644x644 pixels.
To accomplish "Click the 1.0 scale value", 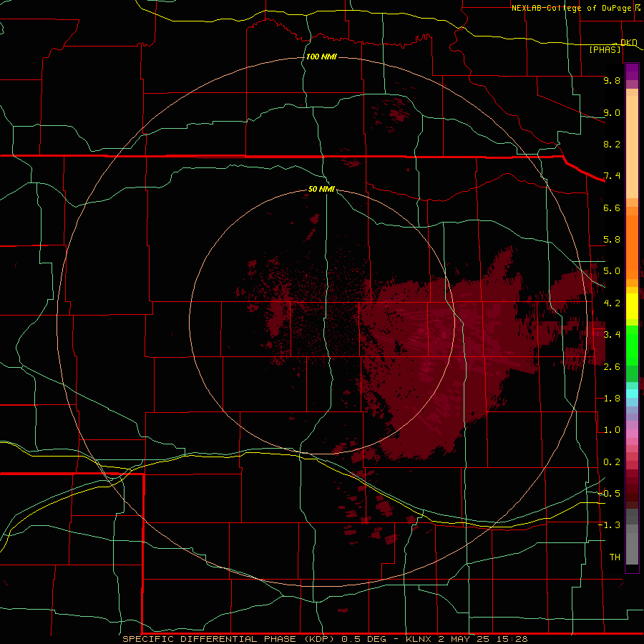I will (612, 430).
